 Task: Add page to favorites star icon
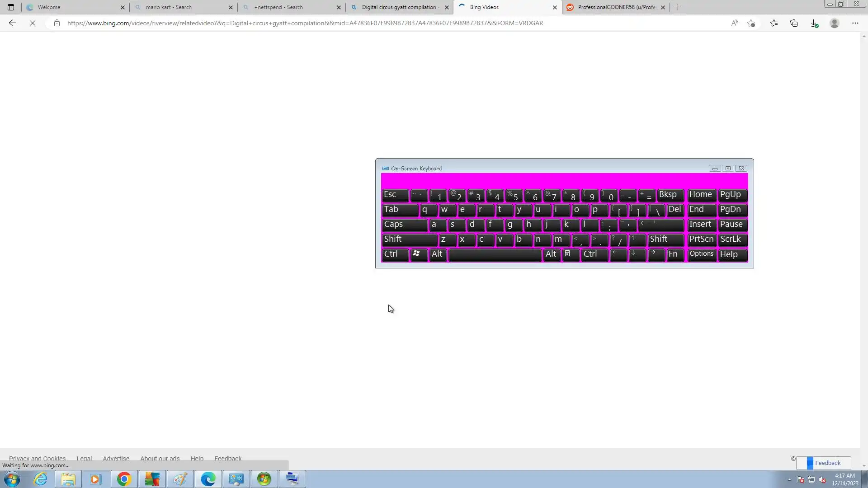coord(751,23)
